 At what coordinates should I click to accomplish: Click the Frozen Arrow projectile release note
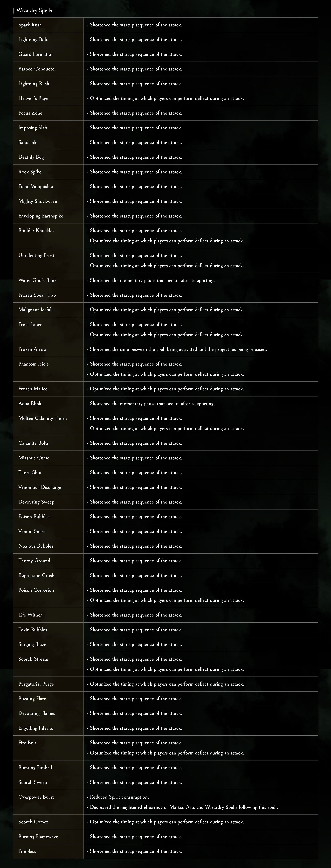click(x=177, y=349)
